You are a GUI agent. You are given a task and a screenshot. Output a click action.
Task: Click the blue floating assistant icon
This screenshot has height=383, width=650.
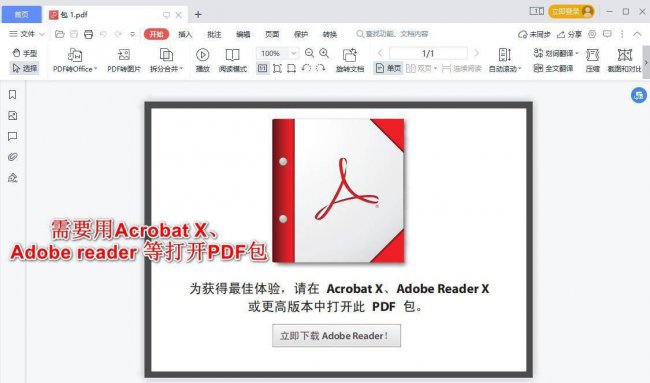[x=638, y=95]
